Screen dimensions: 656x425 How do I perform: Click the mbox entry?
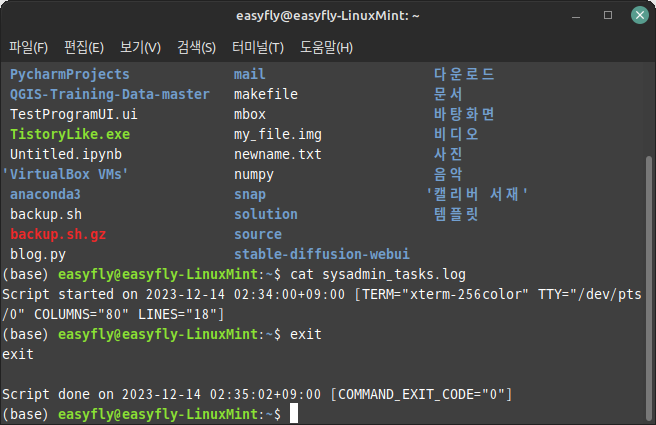coord(250,114)
